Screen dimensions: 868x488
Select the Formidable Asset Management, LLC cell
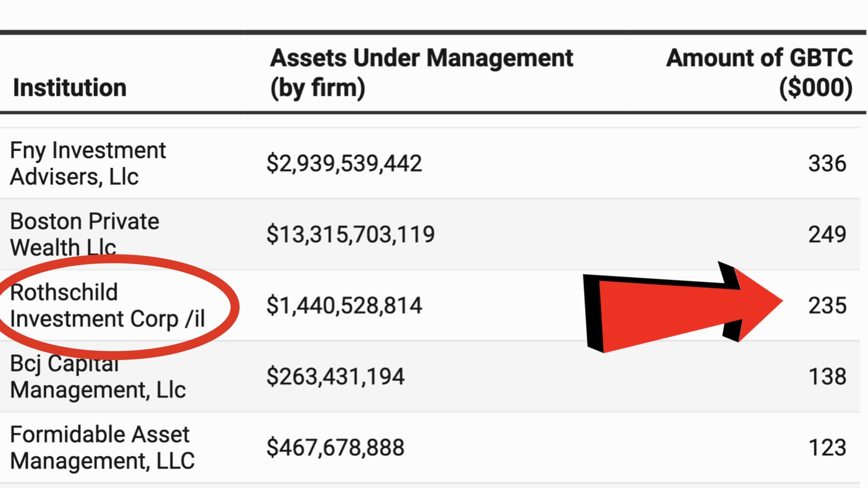click(x=102, y=447)
